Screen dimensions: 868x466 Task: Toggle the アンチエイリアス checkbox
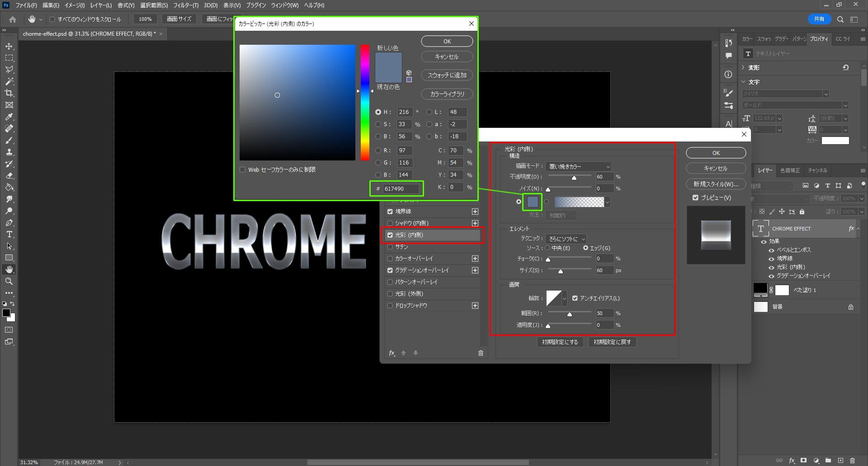[575, 298]
